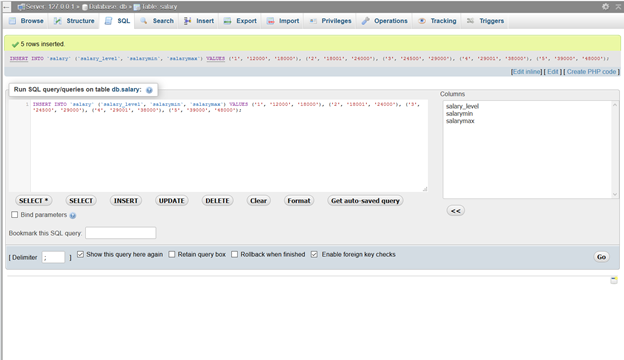Open the Export tab
Image resolution: width=624 pixels, height=360 pixels.
pyautogui.click(x=240, y=21)
